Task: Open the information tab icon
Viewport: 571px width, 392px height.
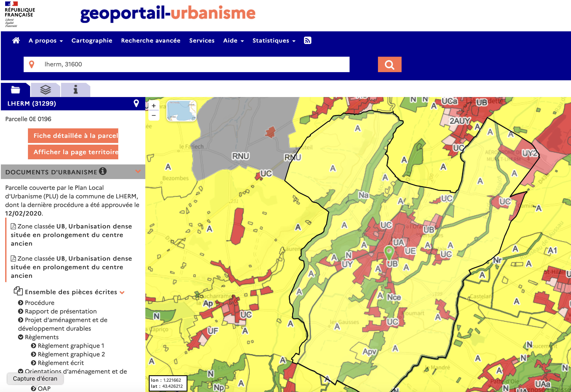Action: [75, 90]
